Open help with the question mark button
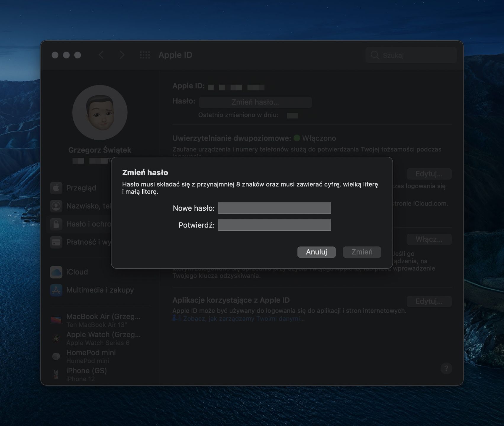 446,368
